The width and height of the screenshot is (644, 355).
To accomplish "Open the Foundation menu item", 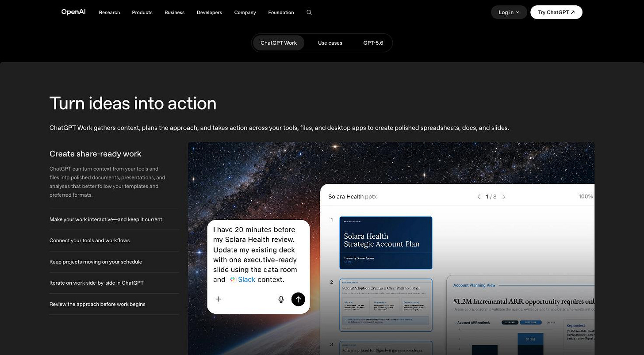I will tap(281, 12).
